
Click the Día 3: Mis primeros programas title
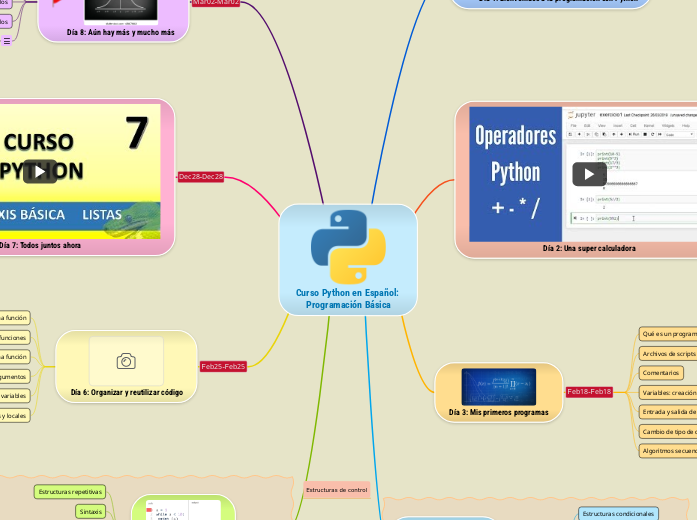tap(498, 412)
